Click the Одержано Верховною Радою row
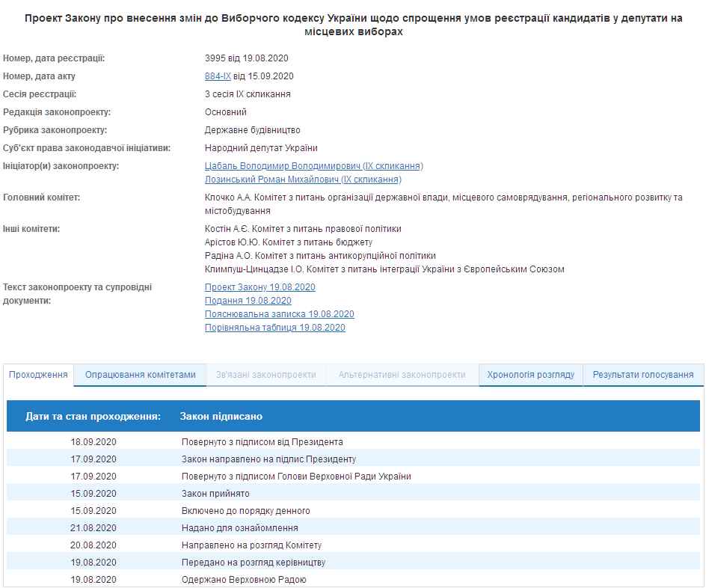 click(x=244, y=580)
